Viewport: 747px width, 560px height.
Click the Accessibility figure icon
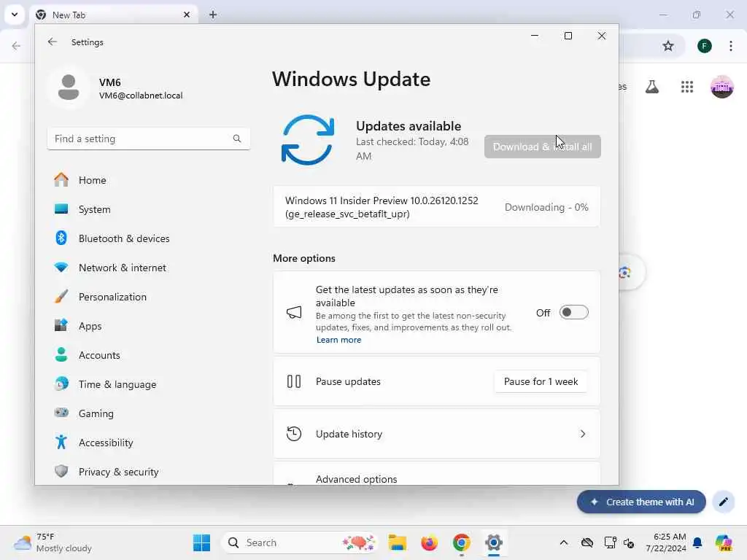61,443
